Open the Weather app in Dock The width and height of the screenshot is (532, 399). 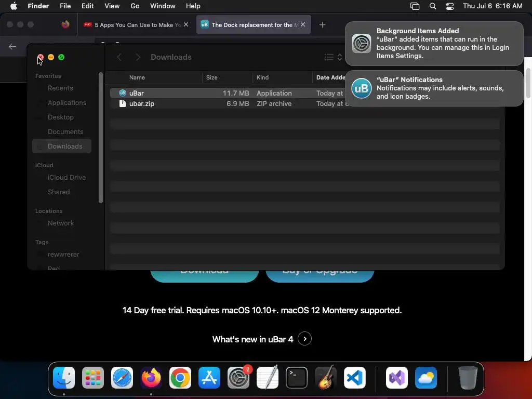426,378
